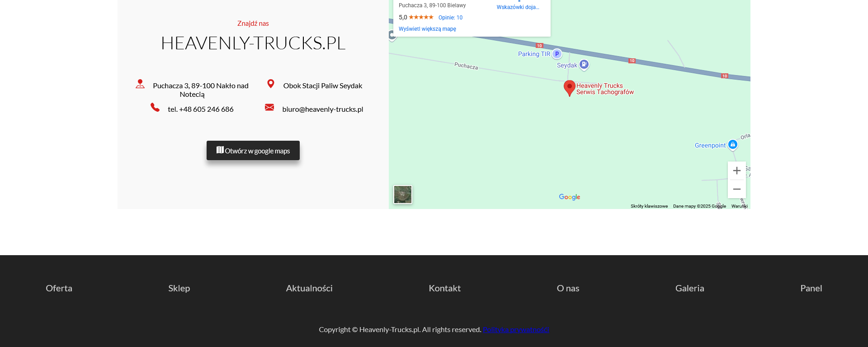Click phone number 'tel. +48 605 246 686'
The height and width of the screenshot is (347, 868).
click(201, 109)
